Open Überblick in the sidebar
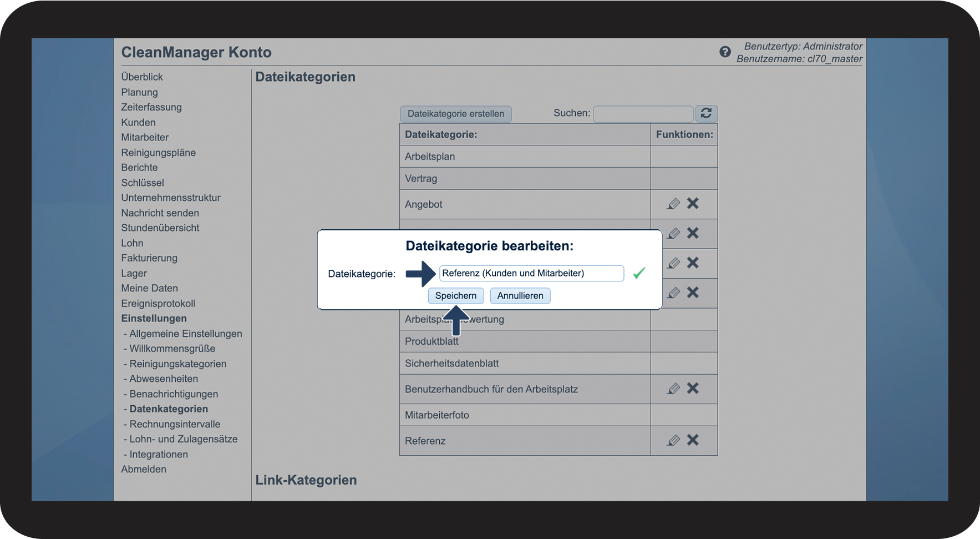This screenshot has width=980, height=539. coord(142,77)
